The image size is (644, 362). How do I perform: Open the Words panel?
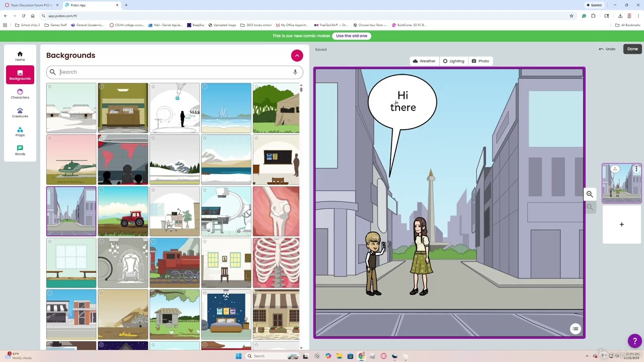(x=20, y=150)
